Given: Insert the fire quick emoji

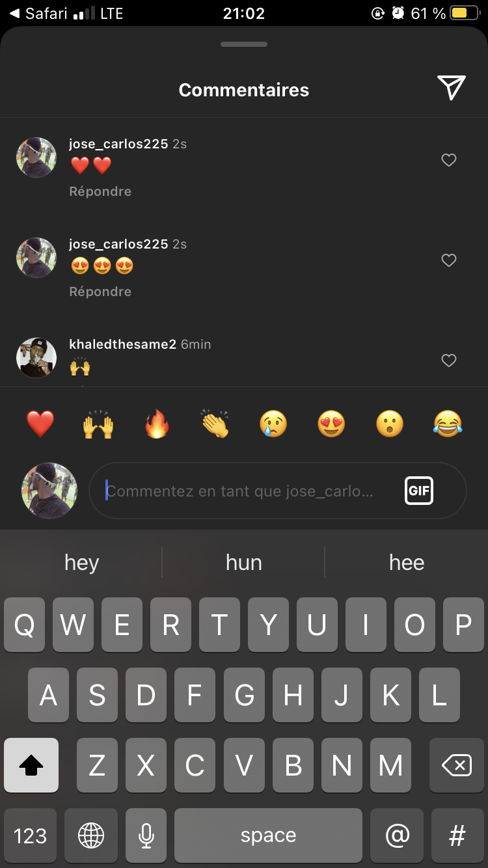Looking at the screenshot, I should (x=157, y=424).
